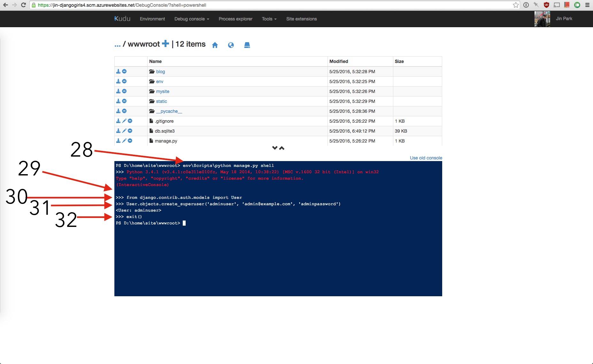
Task: Click the plus icon next to wwwroot
Action: 165,44
